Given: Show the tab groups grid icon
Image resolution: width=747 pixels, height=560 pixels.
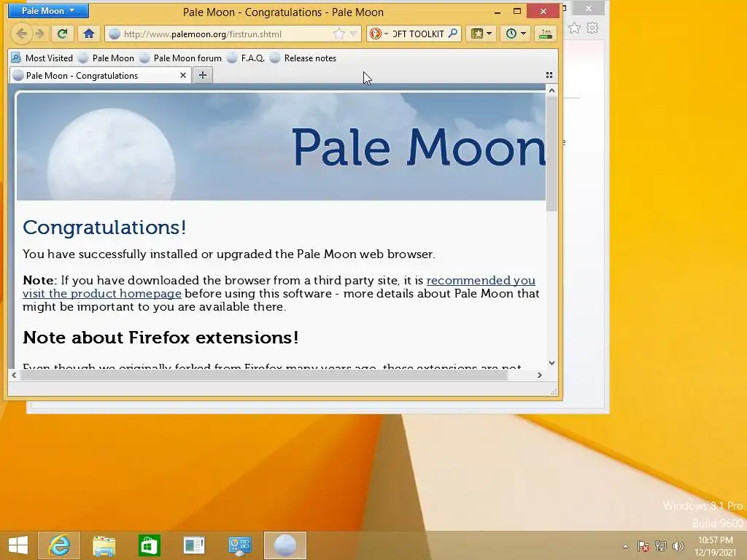Looking at the screenshot, I should [x=549, y=75].
